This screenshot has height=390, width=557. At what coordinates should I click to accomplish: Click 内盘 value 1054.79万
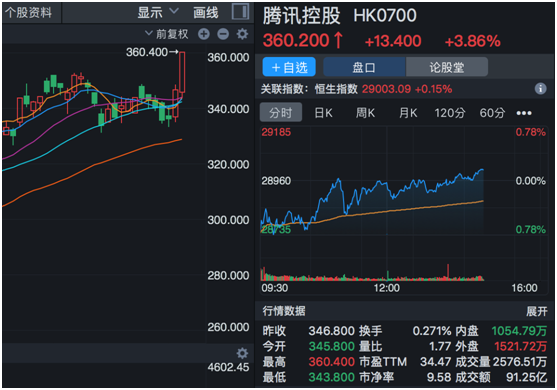coord(519,331)
